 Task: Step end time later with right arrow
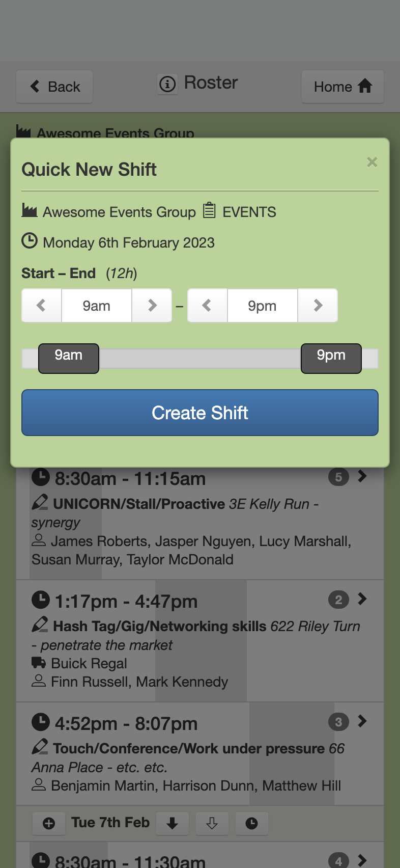318,306
